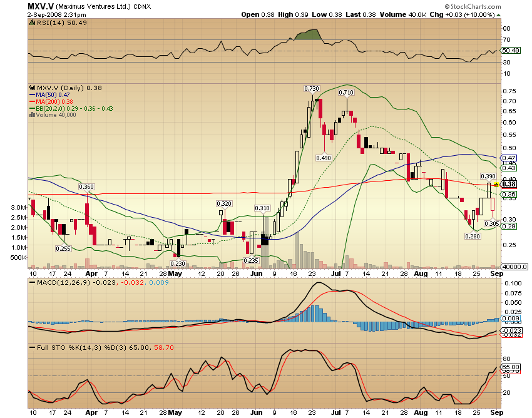This screenshot has width=532, height=418.
Task: Click the 0.490 low price label
Action: pyautogui.click(x=324, y=158)
